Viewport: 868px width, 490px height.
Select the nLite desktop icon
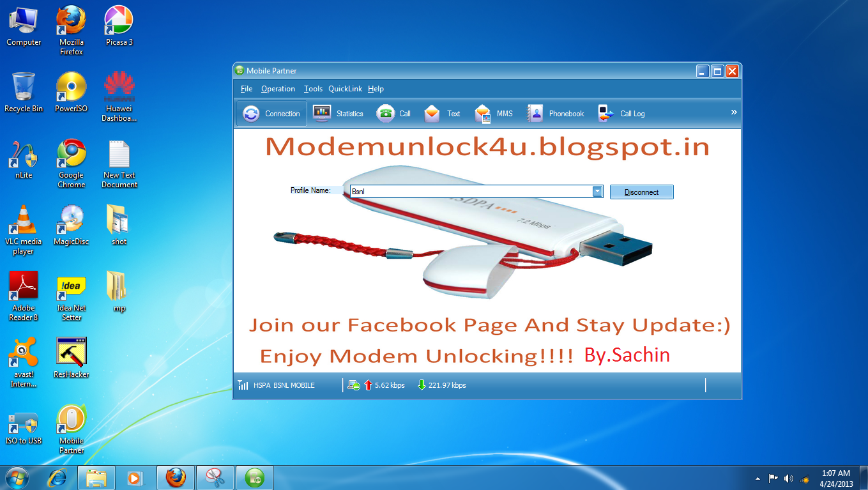(x=24, y=159)
